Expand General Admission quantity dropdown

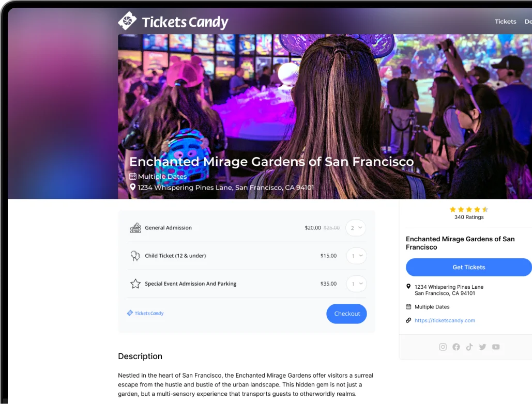[356, 228]
